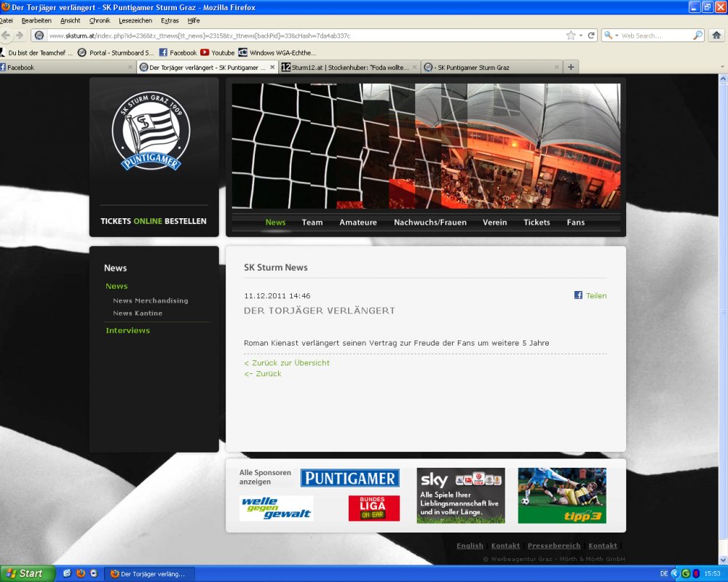Viewport: 728px width, 582px height.
Task: Open the Bearbeiten menu
Action: pyautogui.click(x=36, y=20)
